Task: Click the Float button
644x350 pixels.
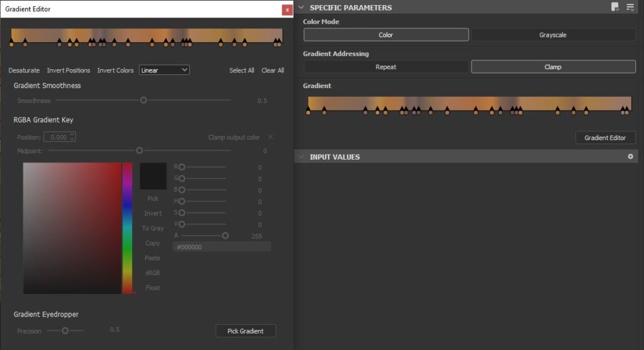Action: pos(153,288)
